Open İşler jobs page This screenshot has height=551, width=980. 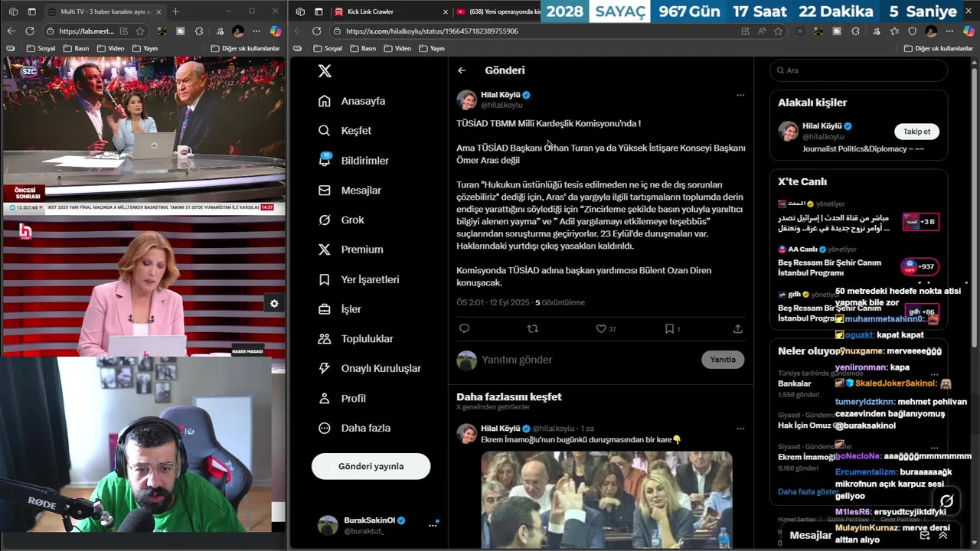pos(339,309)
